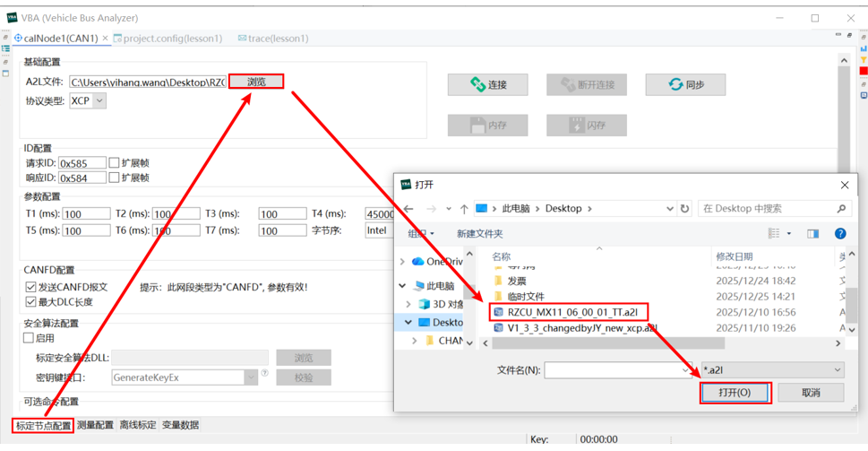Image resolution: width=868 pixels, height=451 pixels.
Task: Toggle the preview pane icon
Action: 812,233
